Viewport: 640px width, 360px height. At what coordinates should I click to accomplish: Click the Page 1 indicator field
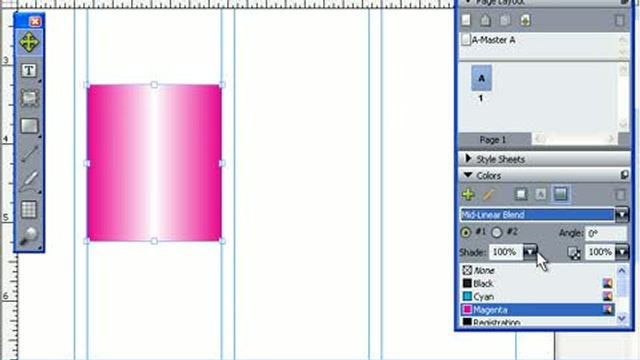point(494,140)
